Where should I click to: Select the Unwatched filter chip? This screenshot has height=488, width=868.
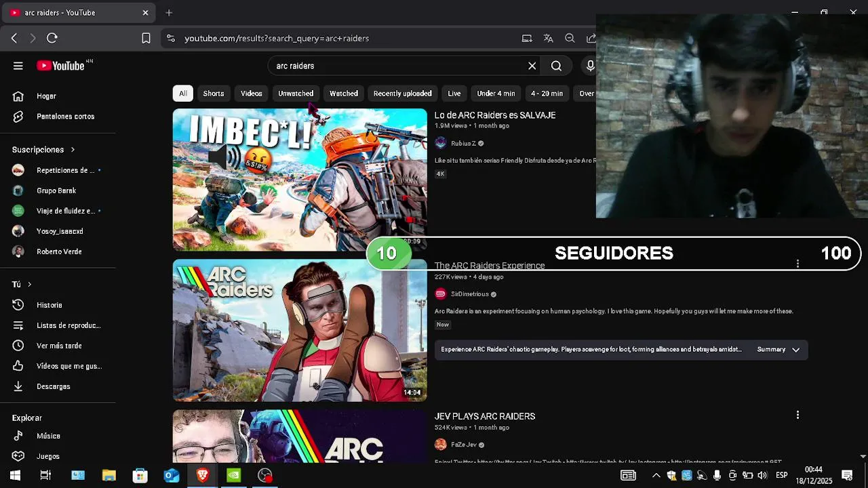pos(296,94)
